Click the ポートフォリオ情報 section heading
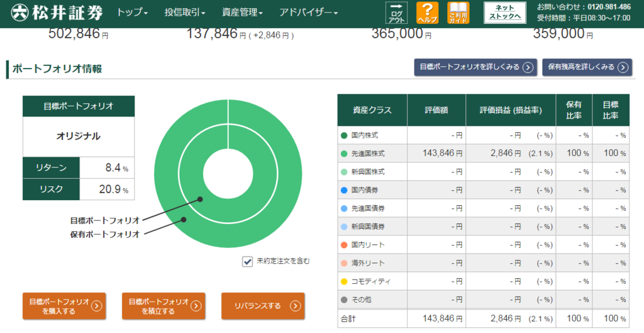 (x=57, y=69)
